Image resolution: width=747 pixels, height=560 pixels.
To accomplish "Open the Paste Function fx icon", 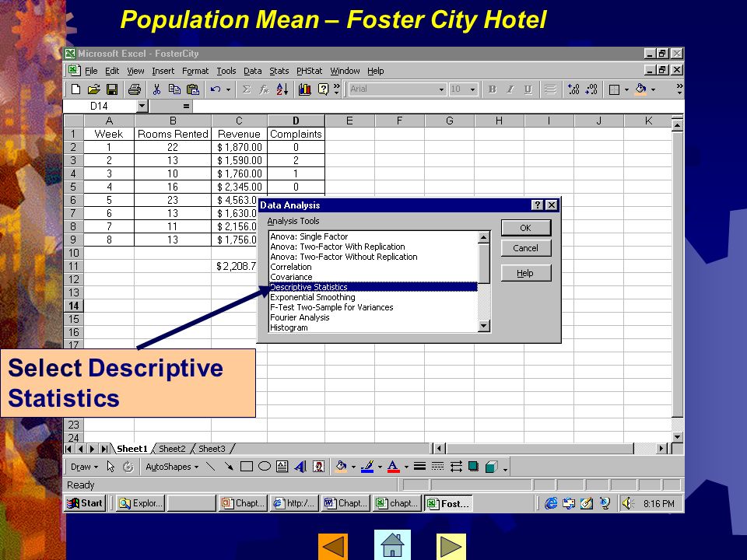I will [264, 89].
